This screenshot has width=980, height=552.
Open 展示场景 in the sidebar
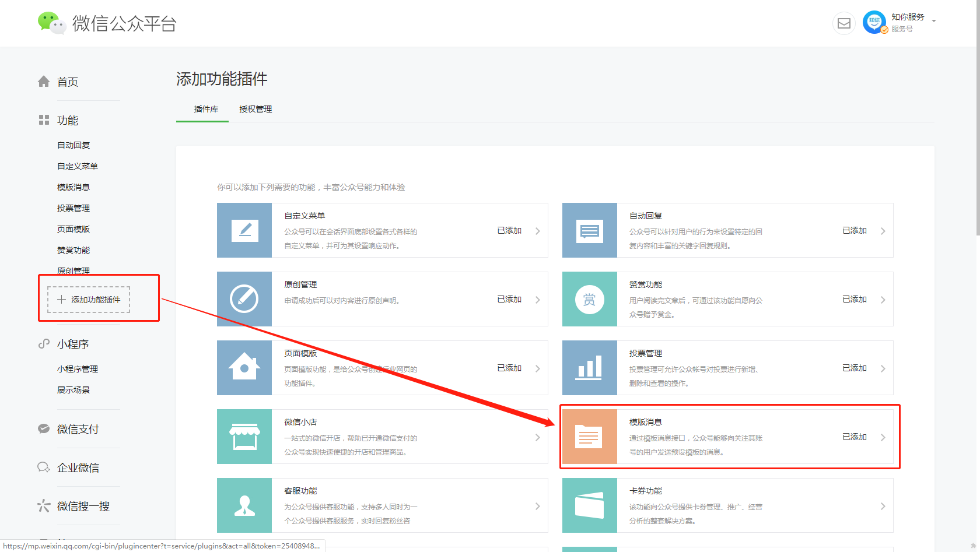(73, 390)
